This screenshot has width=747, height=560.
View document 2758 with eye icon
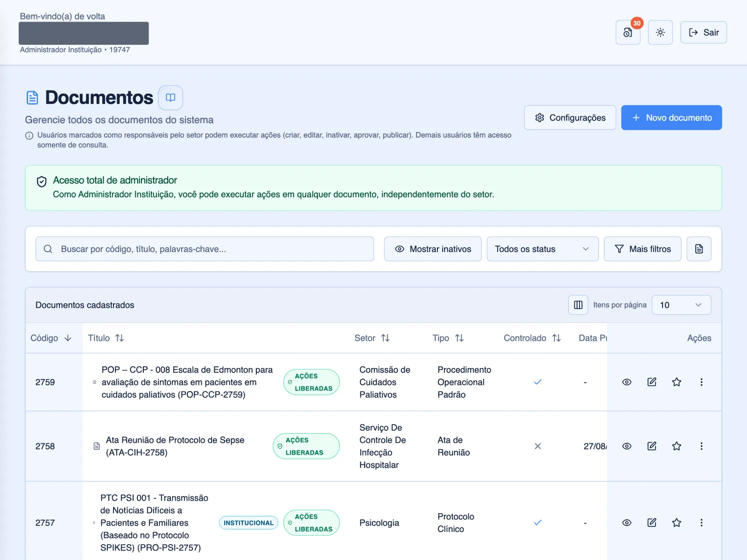pos(627,446)
